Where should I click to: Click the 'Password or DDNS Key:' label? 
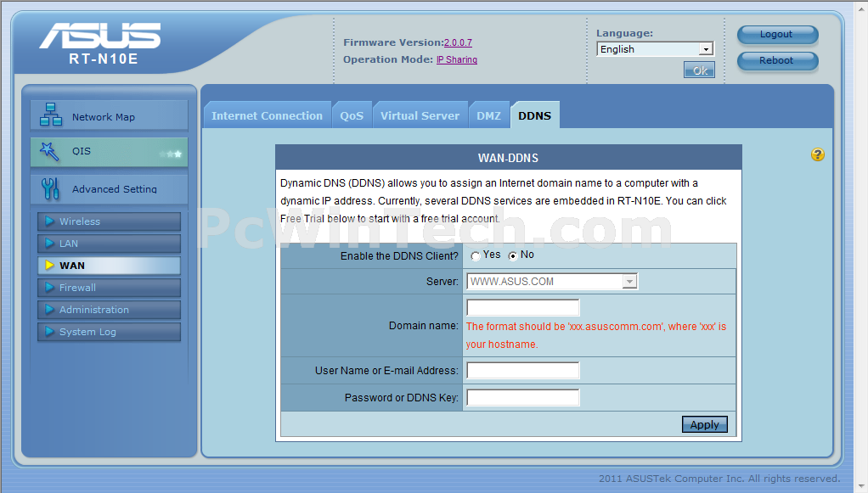pos(402,398)
